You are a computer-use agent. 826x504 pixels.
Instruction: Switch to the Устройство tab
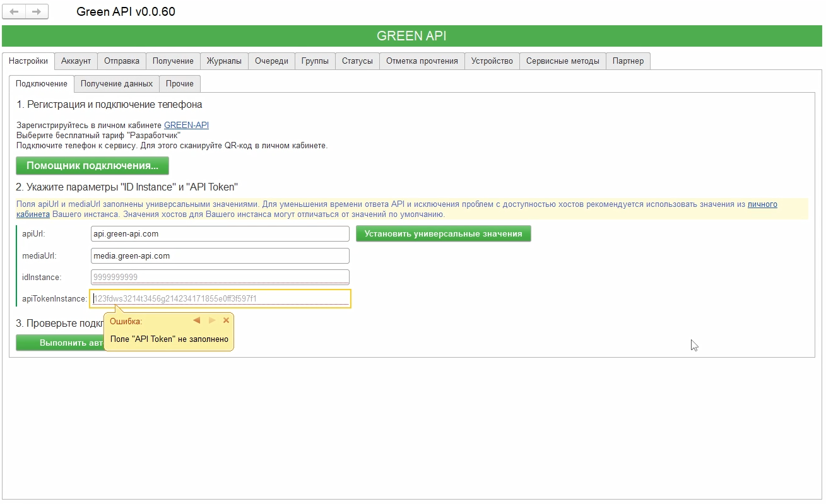(492, 61)
